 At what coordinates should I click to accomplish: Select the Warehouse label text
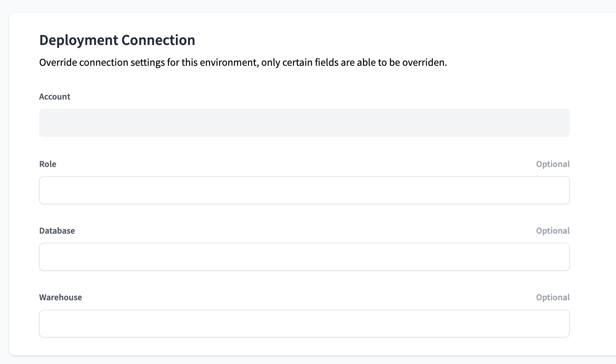[60, 297]
